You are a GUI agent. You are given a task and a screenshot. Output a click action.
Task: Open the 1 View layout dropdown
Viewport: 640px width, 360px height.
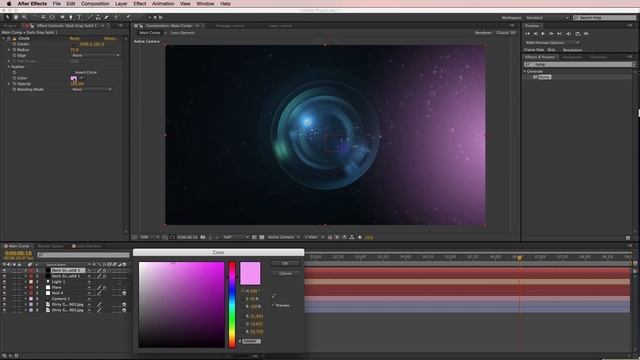click(x=314, y=237)
